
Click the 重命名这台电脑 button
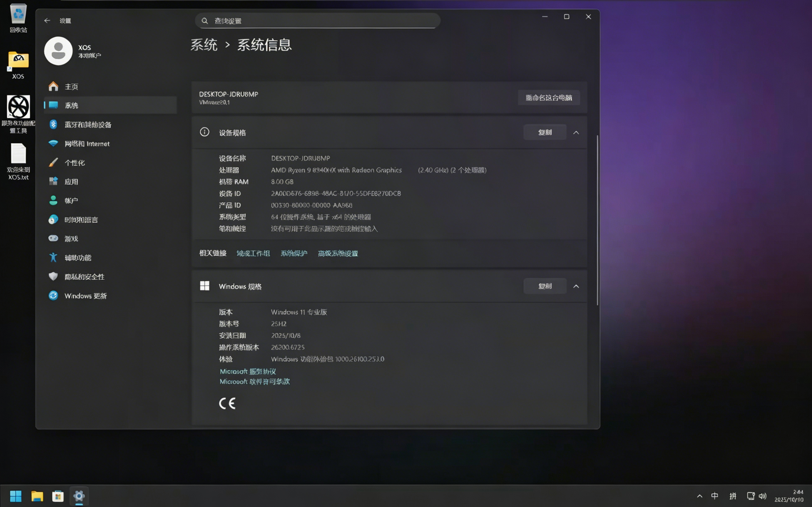[549, 97]
